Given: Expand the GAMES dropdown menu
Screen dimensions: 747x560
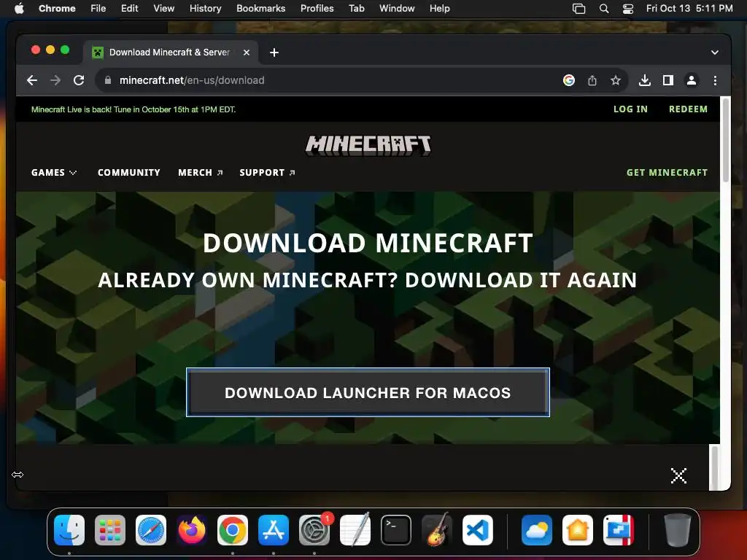Looking at the screenshot, I should pos(54,172).
